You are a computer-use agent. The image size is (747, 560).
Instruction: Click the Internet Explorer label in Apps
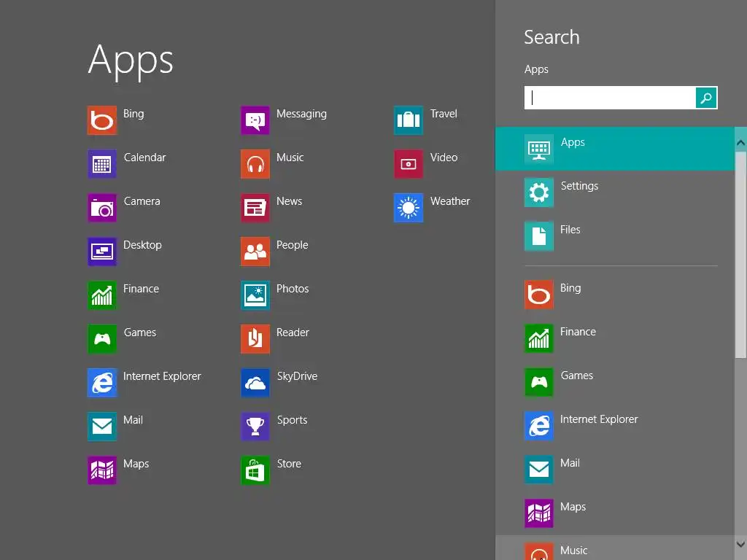(x=162, y=376)
